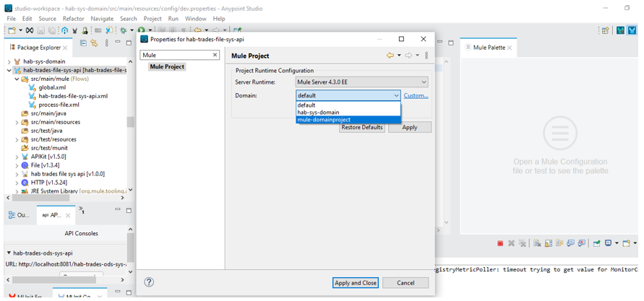Image resolution: width=644 pixels, height=301 pixels.
Task: Click the Clear Console icon
Action: tap(537, 243)
